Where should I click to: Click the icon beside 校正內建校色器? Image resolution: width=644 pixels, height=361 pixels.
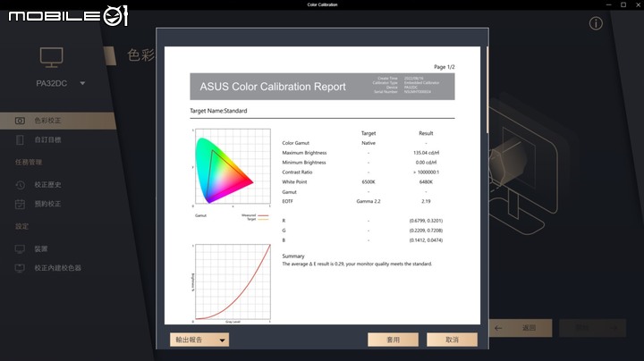[20, 268]
